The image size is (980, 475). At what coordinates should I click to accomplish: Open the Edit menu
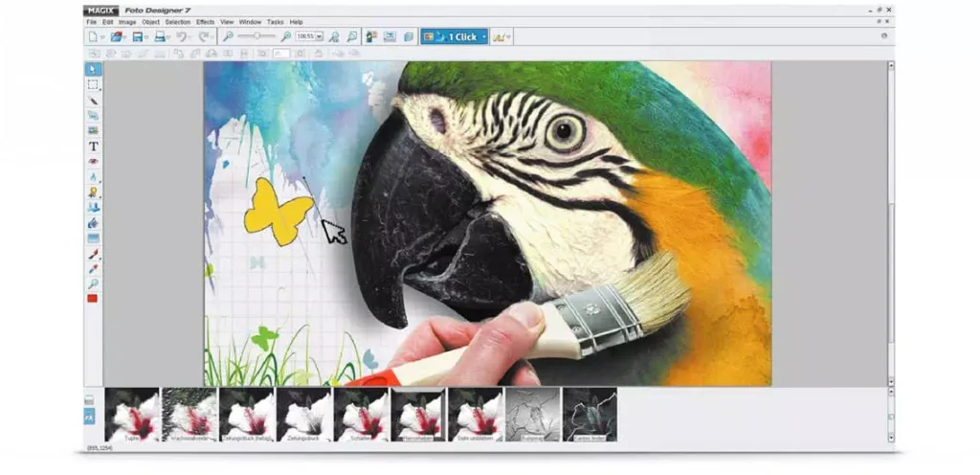[x=108, y=22]
